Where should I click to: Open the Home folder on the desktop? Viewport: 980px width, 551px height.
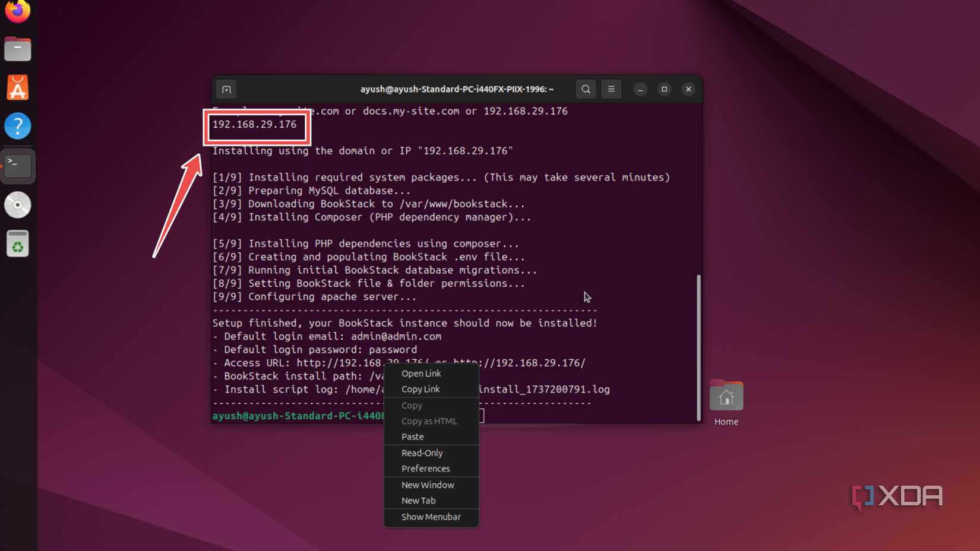(x=726, y=395)
